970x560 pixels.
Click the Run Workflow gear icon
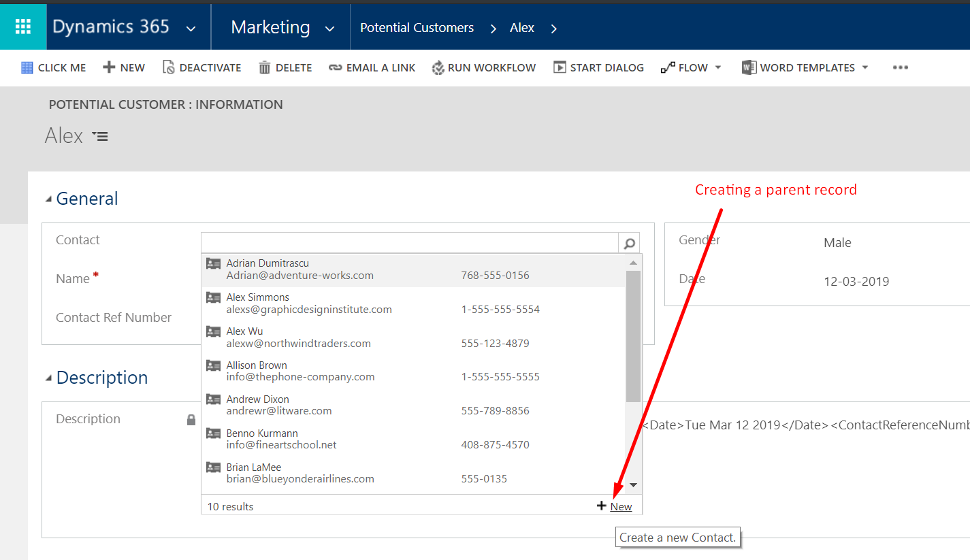pyautogui.click(x=438, y=68)
